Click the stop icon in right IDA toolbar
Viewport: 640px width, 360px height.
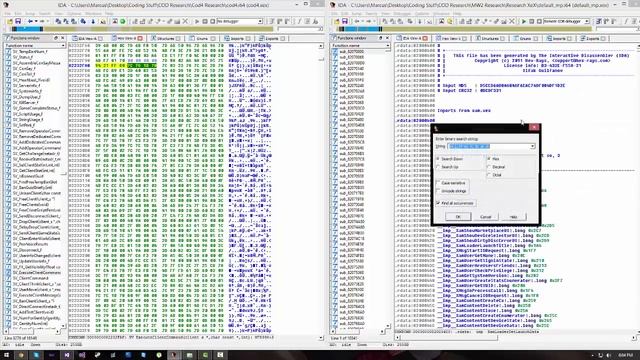(x=539, y=21)
